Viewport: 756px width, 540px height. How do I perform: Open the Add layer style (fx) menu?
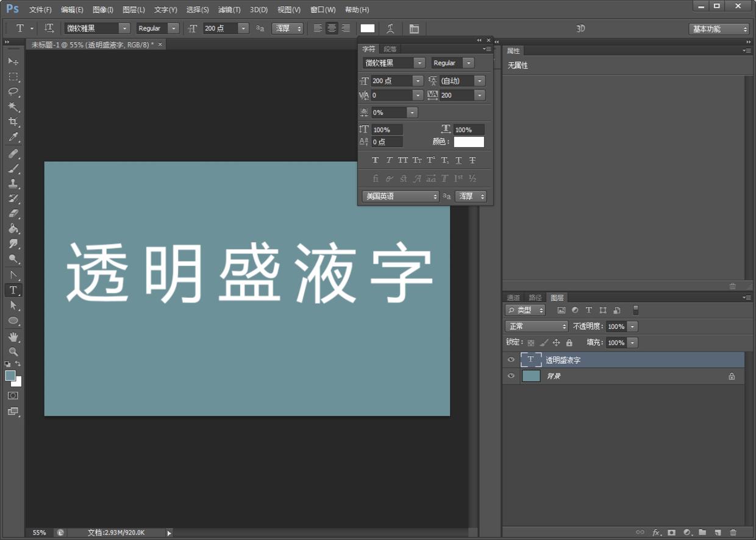[x=656, y=532]
